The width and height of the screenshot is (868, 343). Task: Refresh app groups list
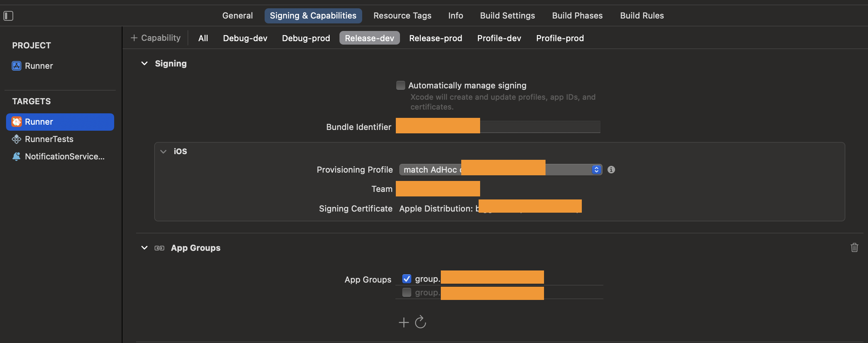[x=420, y=322]
